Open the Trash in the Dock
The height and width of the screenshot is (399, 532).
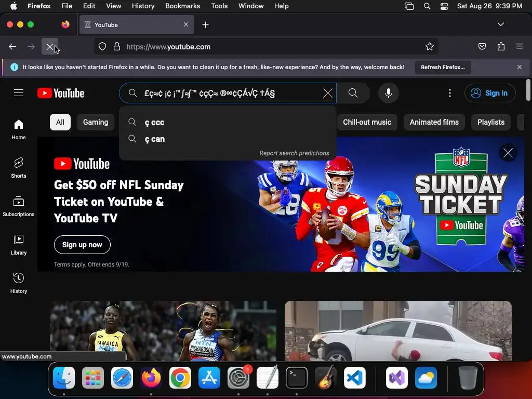(467, 377)
